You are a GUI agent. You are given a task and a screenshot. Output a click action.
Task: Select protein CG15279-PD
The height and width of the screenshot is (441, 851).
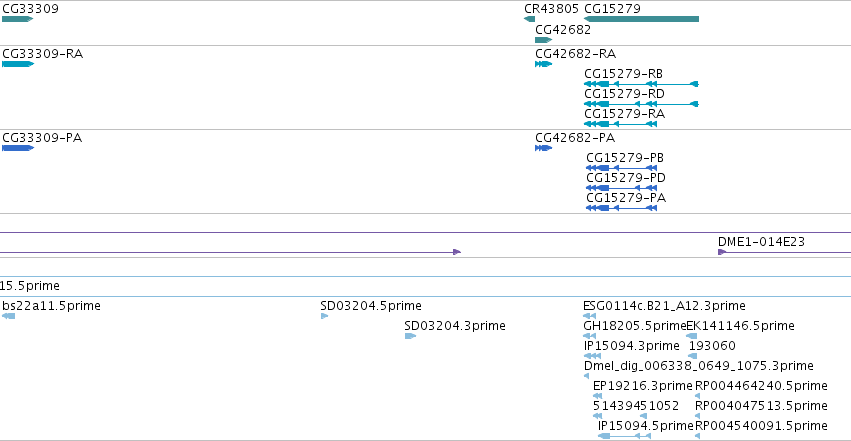click(622, 188)
